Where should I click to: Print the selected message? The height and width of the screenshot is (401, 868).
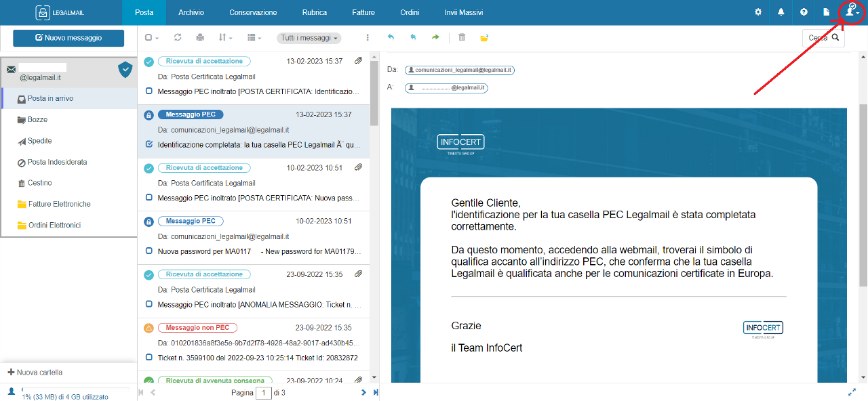click(200, 38)
